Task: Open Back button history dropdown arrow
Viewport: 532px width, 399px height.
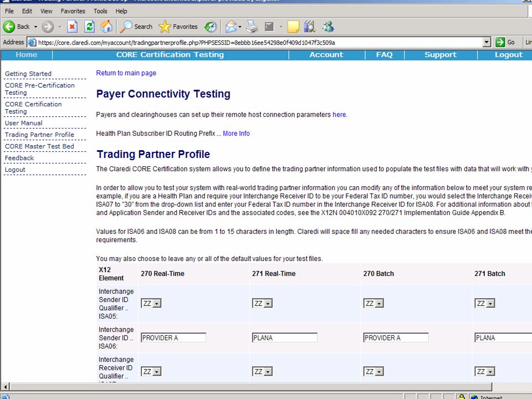Action: click(x=35, y=27)
